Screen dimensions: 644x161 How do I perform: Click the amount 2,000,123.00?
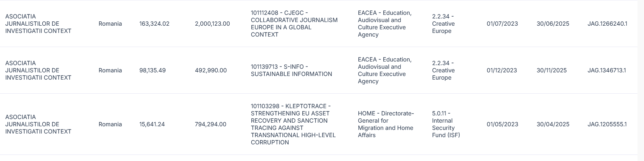pyautogui.click(x=212, y=24)
